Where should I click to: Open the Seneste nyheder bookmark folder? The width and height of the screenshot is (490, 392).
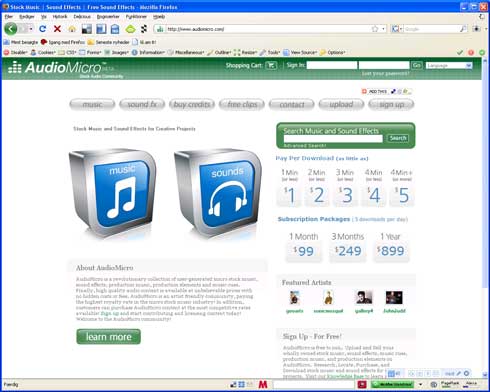click(x=109, y=42)
